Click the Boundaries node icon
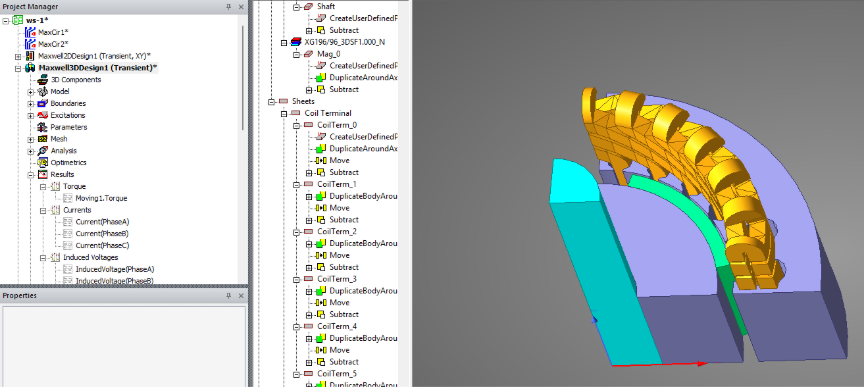 42,104
